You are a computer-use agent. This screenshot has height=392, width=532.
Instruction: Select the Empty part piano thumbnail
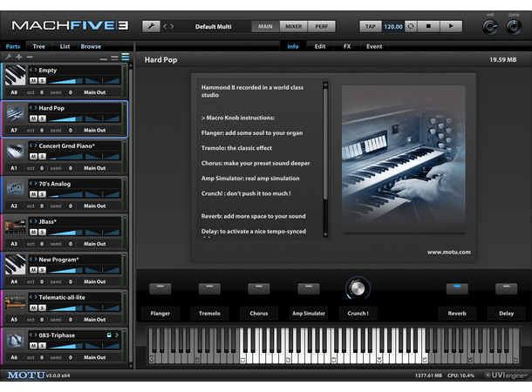16,75
